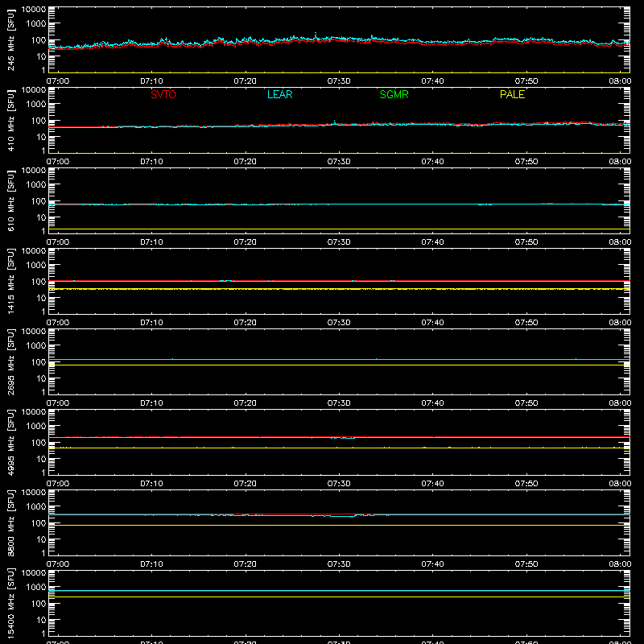Click 07:10 tick label of 8800 MHz panel
The width and height of the screenshot is (644, 644).
151,564
